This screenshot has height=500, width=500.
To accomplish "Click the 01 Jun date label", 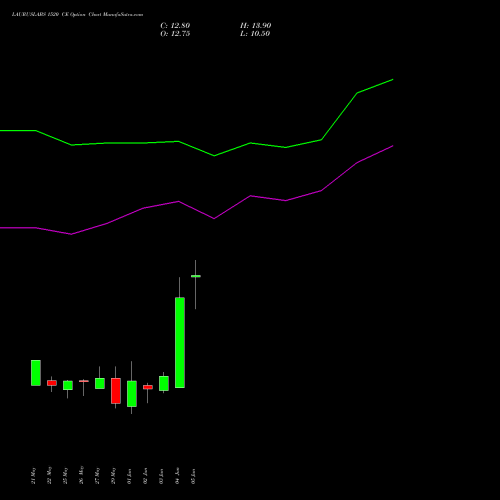I will pos(129,476).
